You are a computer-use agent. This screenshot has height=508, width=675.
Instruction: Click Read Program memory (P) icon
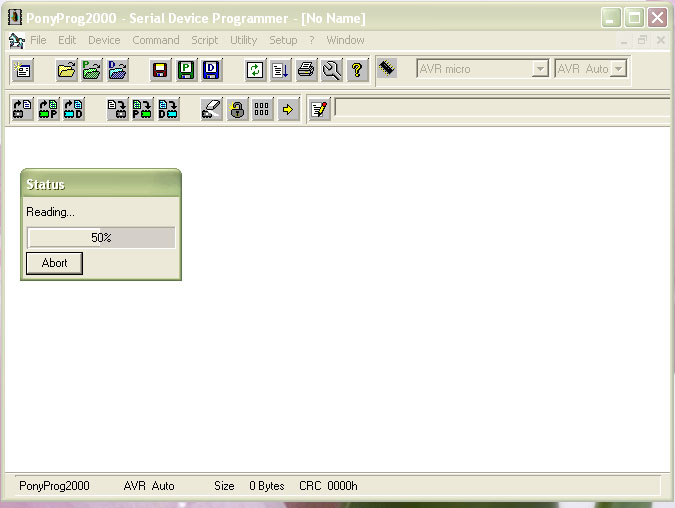click(x=48, y=109)
